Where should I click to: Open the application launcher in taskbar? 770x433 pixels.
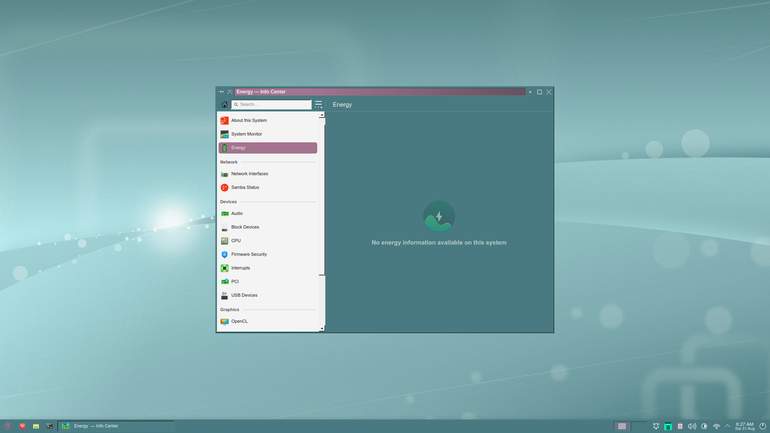coord(7,426)
